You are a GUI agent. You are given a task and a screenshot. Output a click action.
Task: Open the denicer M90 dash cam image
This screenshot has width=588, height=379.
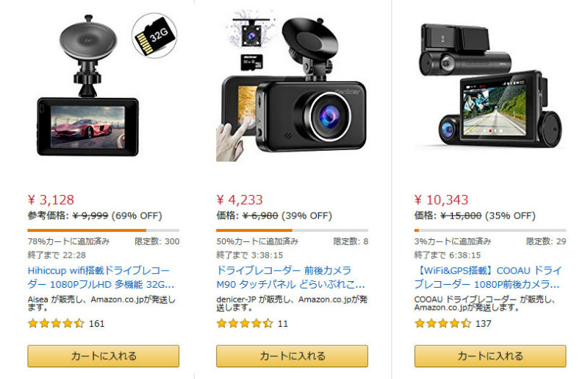292,85
